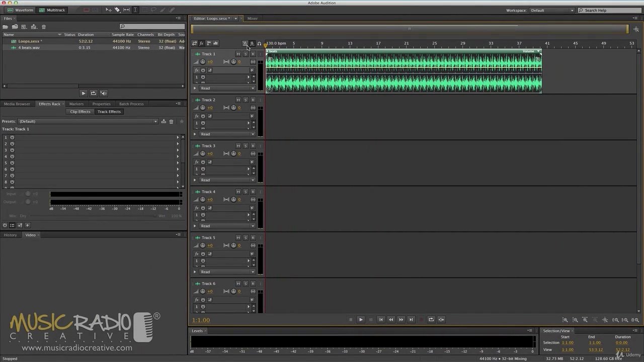This screenshot has height=362, width=644.
Task: Open the Mixer tab
Action: click(253, 19)
